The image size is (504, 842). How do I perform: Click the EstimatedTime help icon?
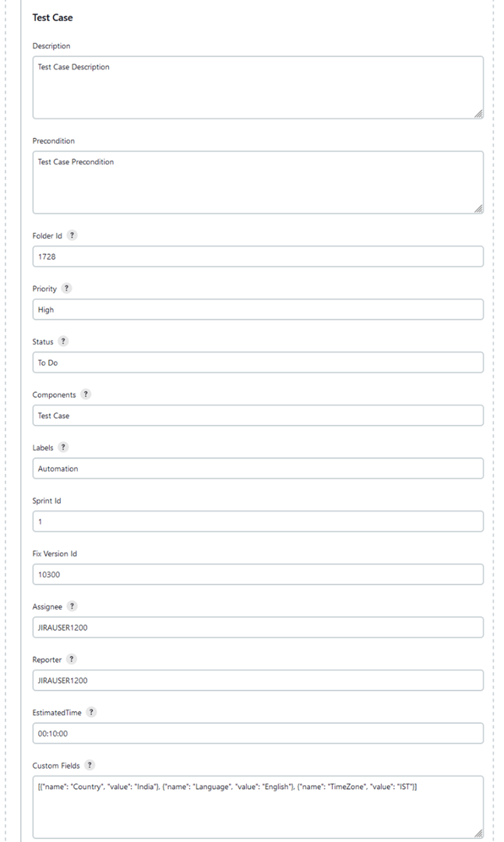(91, 712)
